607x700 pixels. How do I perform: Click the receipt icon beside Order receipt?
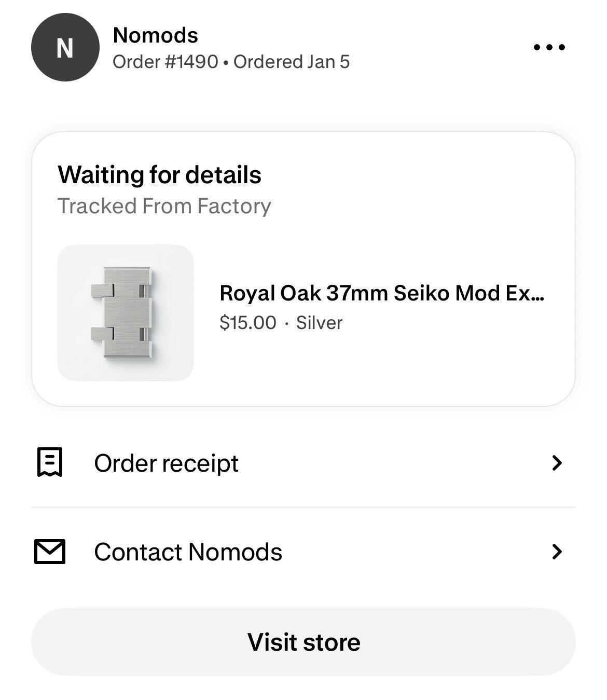[50, 462]
